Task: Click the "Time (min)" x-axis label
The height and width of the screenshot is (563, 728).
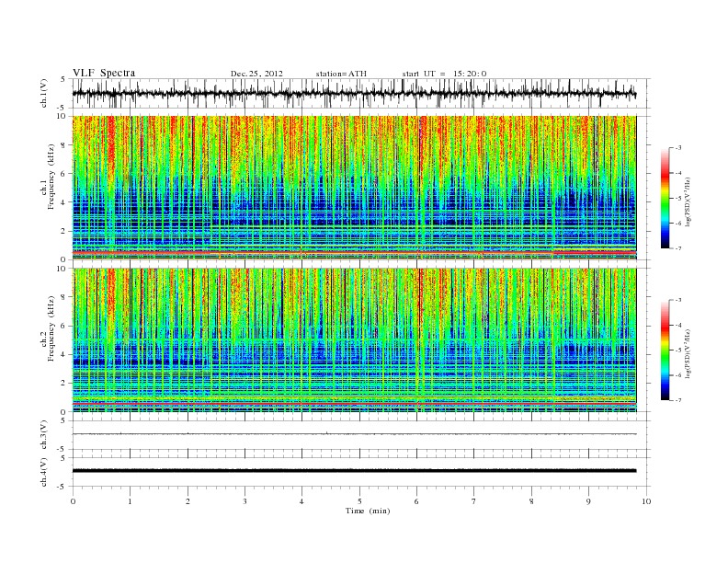Action: click(x=368, y=511)
